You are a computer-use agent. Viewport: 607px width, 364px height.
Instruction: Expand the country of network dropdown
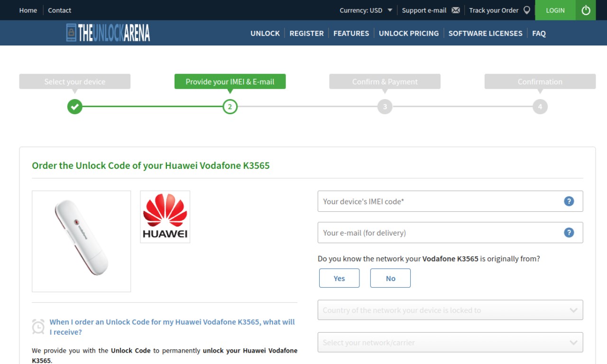pos(450,310)
